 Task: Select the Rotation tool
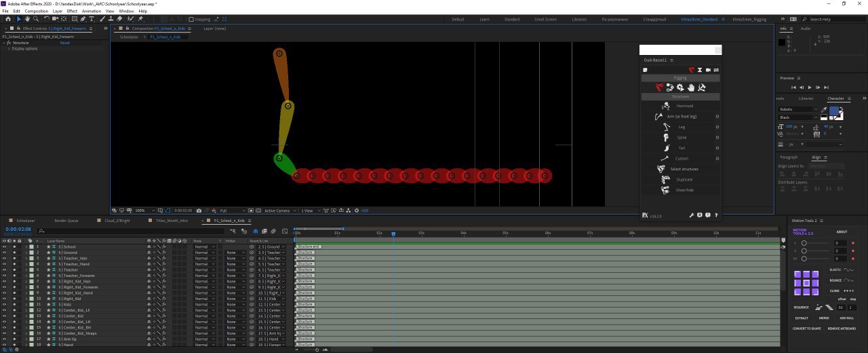46,19
